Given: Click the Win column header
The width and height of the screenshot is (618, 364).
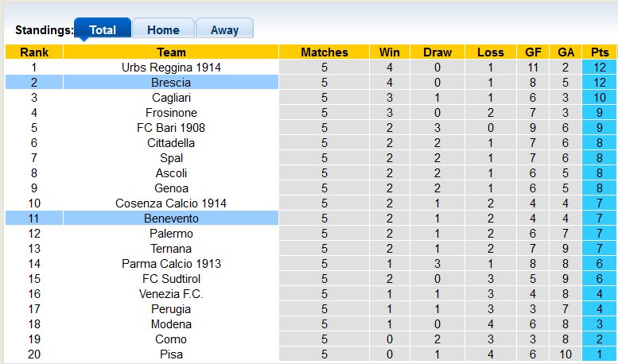Looking at the screenshot, I should coord(390,52).
